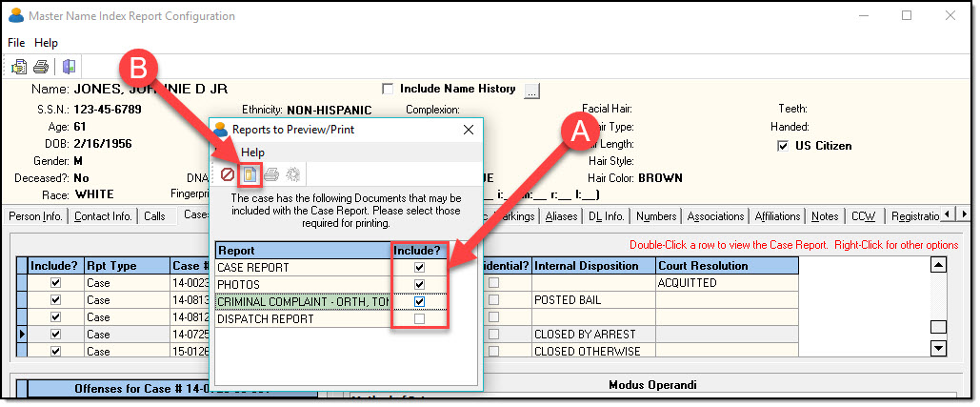Click the report preview icon in main toolbar

tap(19, 67)
